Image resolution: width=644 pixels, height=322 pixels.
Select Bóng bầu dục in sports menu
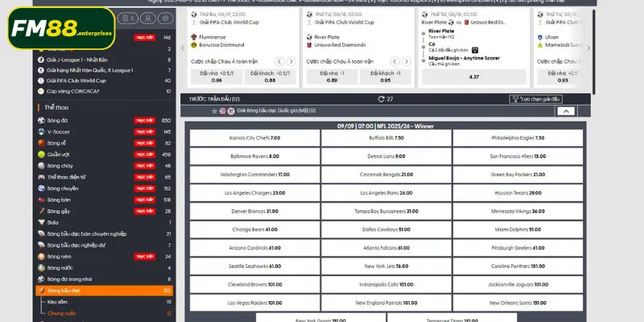[x=105, y=291]
